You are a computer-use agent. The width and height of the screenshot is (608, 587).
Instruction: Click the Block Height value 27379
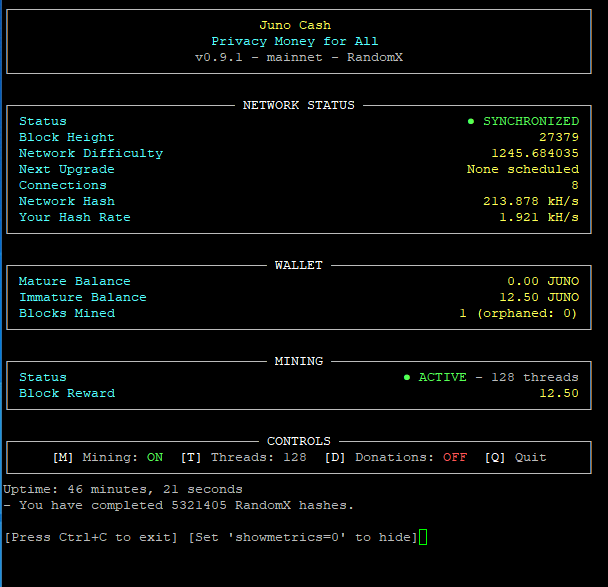pos(559,137)
